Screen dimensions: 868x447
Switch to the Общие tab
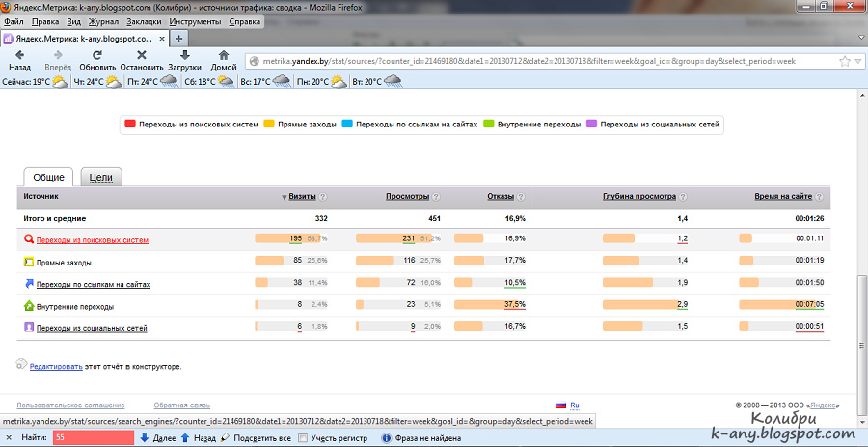(48, 178)
